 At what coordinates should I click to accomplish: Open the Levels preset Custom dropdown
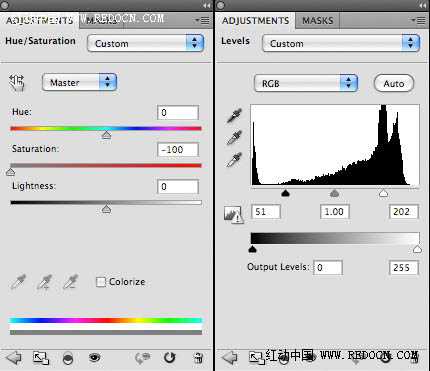341,43
